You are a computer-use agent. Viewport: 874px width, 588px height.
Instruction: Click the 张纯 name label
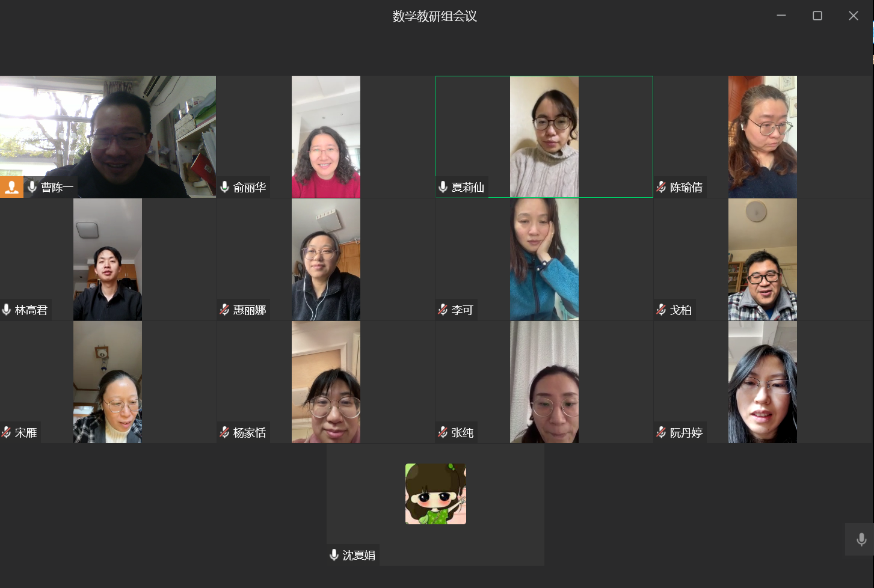(x=463, y=432)
